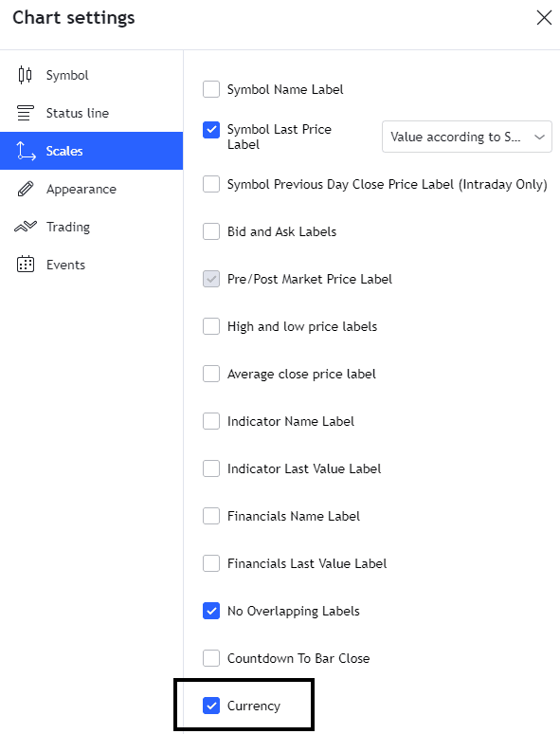Click the Events calendar icon
560x734 pixels.
26,265
